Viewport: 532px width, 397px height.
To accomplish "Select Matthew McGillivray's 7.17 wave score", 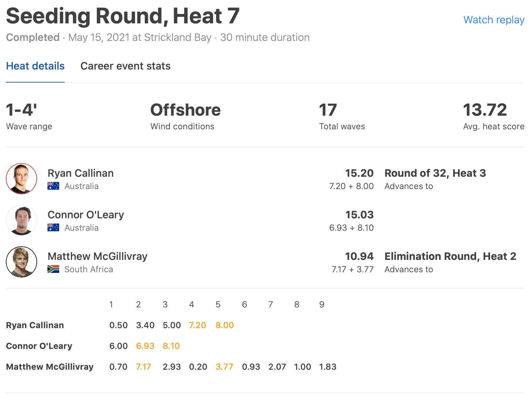I will 143,367.
